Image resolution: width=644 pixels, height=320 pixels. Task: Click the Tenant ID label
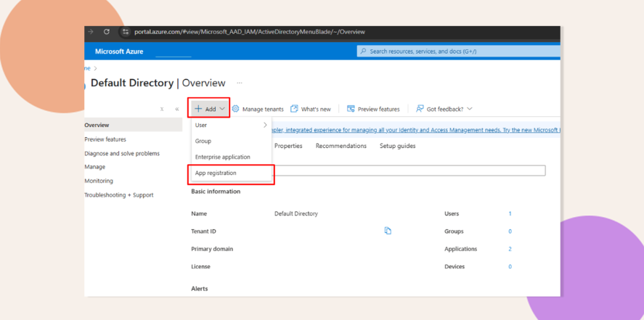point(203,231)
